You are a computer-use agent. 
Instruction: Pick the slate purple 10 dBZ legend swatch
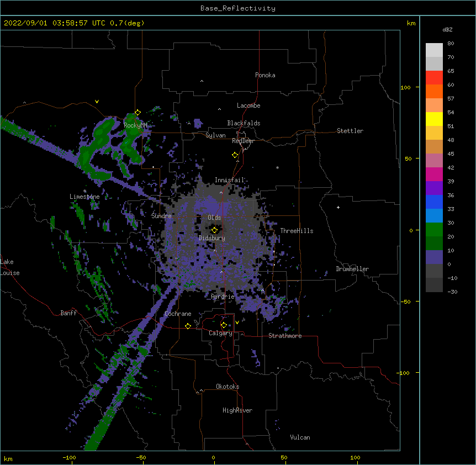click(434, 257)
